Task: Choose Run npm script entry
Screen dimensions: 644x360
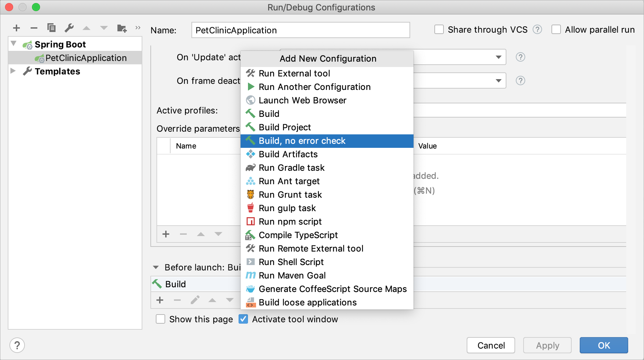Action: (x=327, y=222)
